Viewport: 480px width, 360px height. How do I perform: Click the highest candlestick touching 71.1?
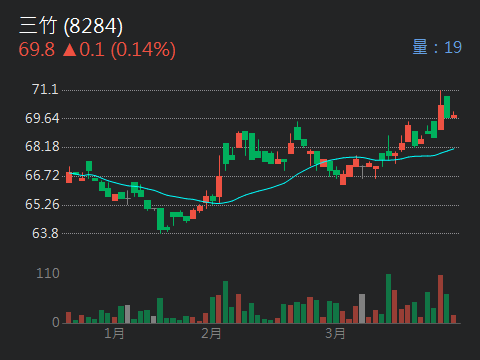coord(441,110)
